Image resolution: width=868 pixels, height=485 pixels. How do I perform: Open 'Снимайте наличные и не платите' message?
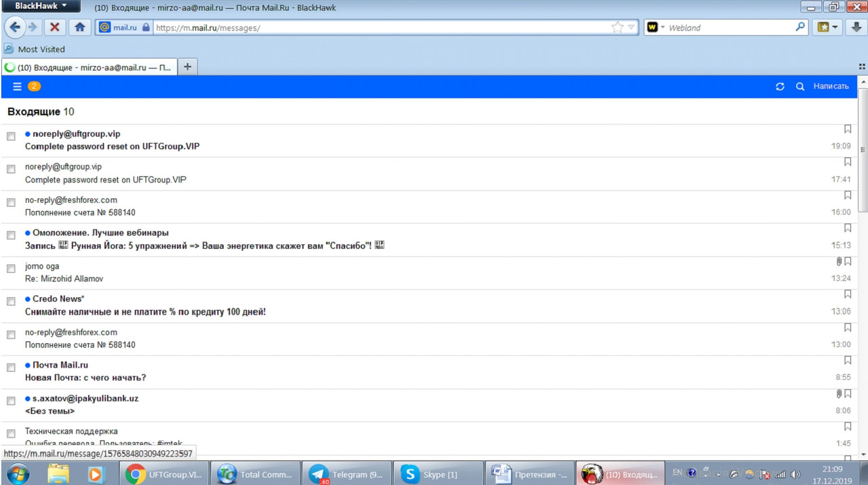pos(145,312)
